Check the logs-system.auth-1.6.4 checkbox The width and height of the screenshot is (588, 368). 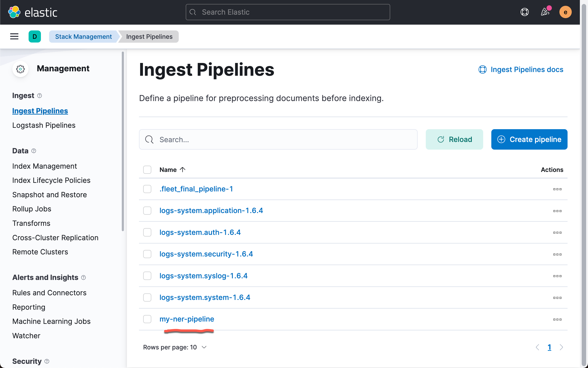coord(147,232)
